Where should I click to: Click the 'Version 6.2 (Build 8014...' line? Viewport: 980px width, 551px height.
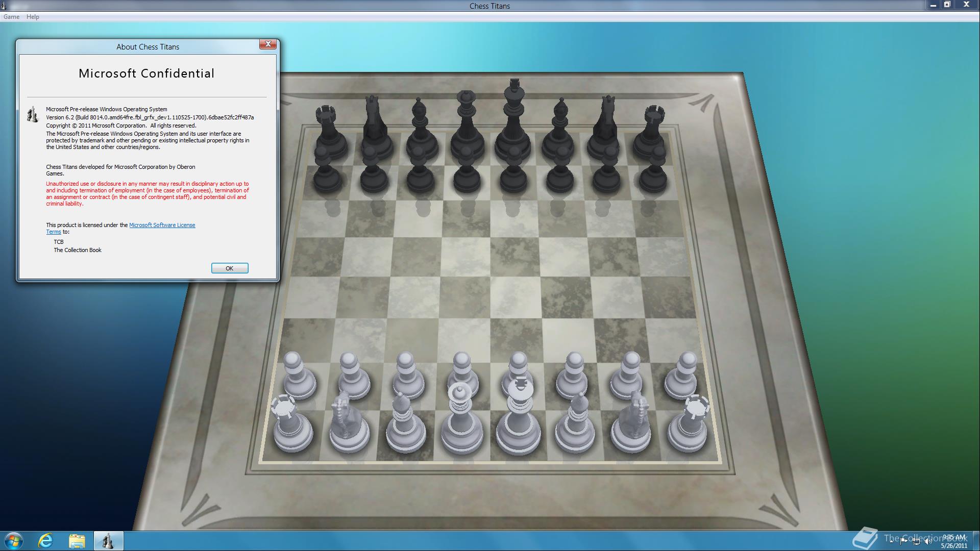tap(150, 117)
